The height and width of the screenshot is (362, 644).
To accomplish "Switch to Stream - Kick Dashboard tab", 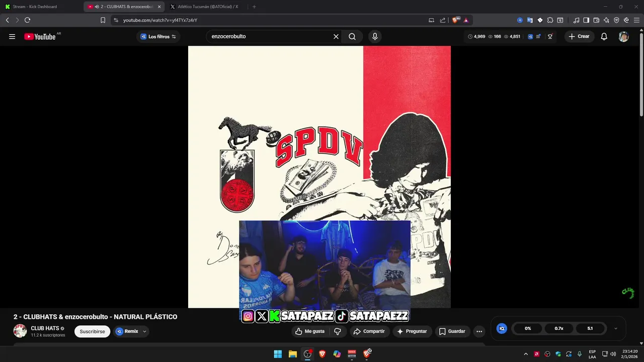I will pyautogui.click(x=41, y=7).
